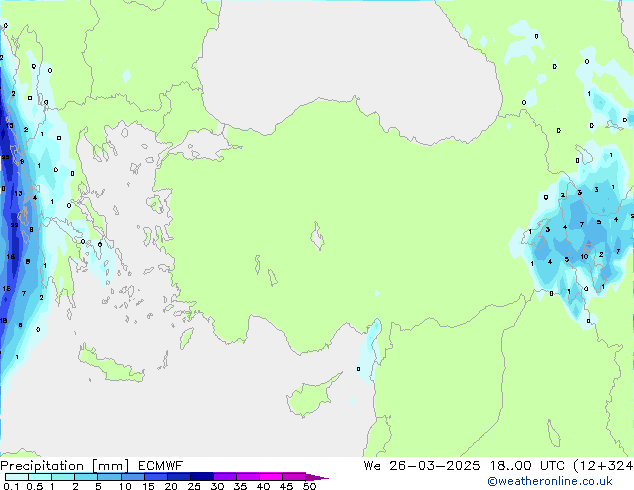Click the '0.1' legend scale label
The image size is (634, 490).
coord(11,486)
